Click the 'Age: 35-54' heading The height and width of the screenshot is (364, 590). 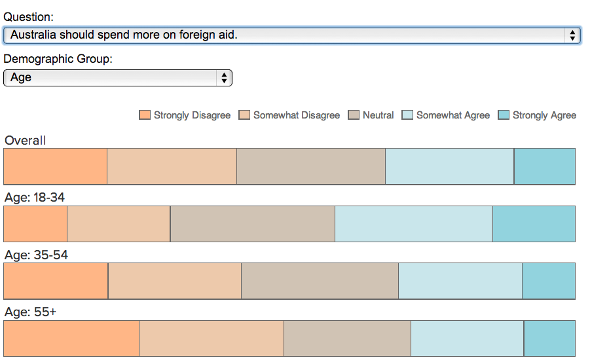[x=36, y=255]
